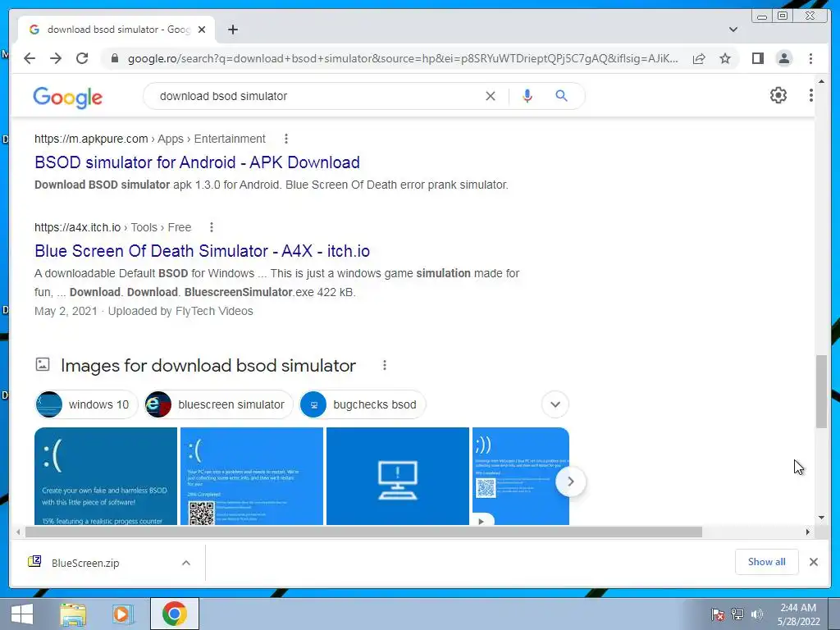Filter images by bluescreen simulator chip
Image resolution: width=840 pixels, height=630 pixels.
[x=218, y=404]
